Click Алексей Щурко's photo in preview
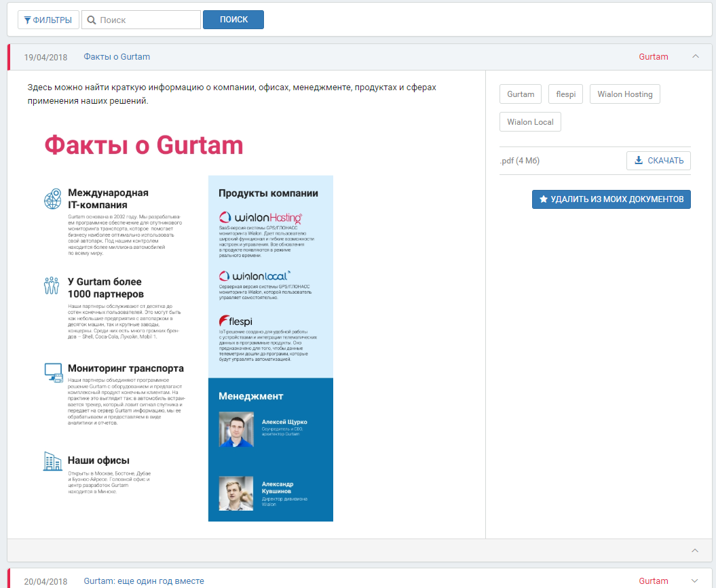The height and width of the screenshot is (588, 716). click(236, 429)
